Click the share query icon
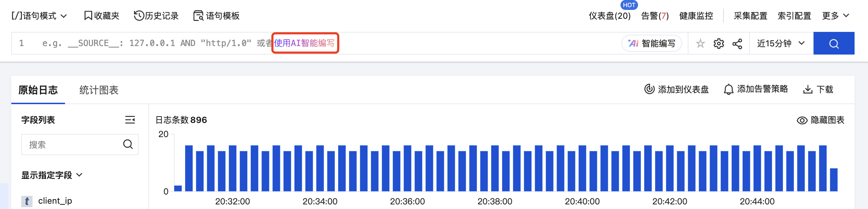Screen dimensions: 868x209 737,44
